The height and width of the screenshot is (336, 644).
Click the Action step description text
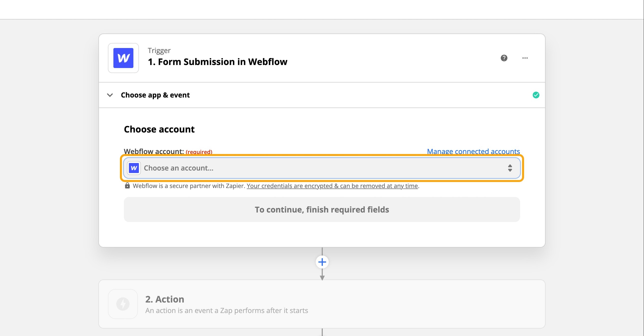coord(227,310)
